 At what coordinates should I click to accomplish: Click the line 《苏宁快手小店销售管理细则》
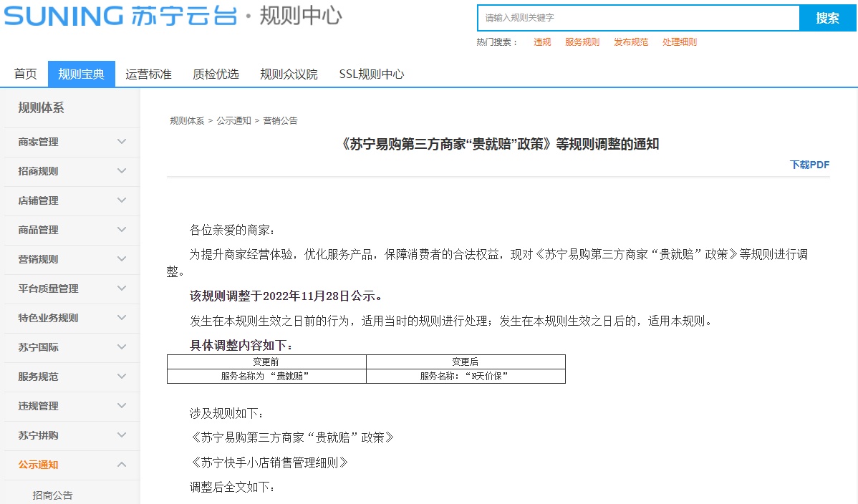point(269,462)
